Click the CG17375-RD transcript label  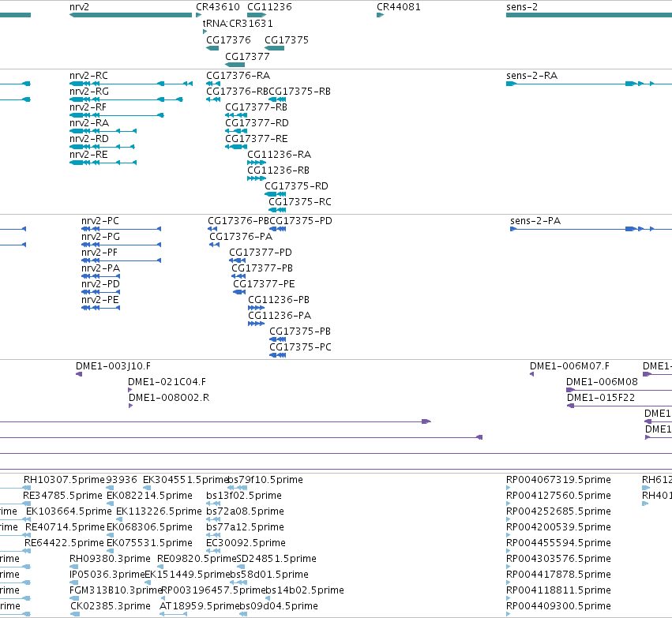click(x=297, y=186)
